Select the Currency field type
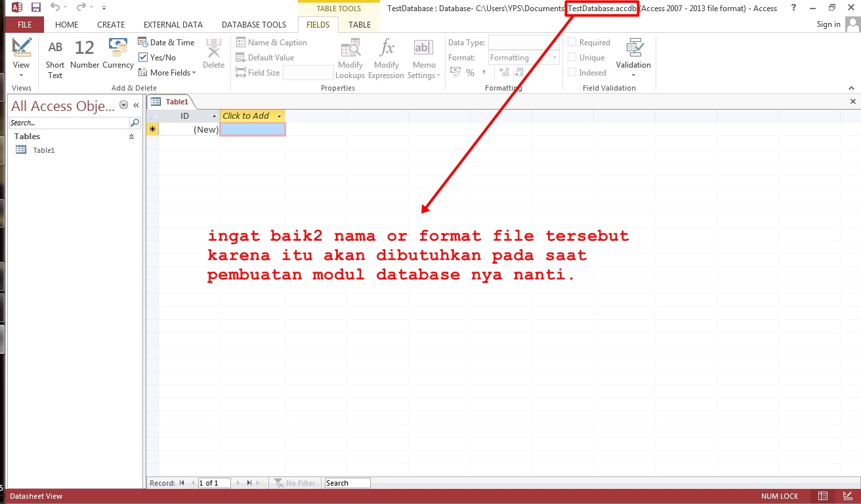This screenshot has height=504, width=861. [x=118, y=56]
